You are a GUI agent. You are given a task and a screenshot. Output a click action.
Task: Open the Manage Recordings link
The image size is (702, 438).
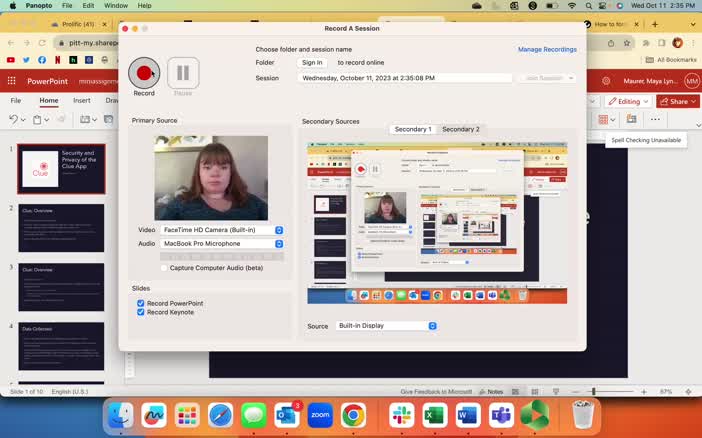coord(547,49)
